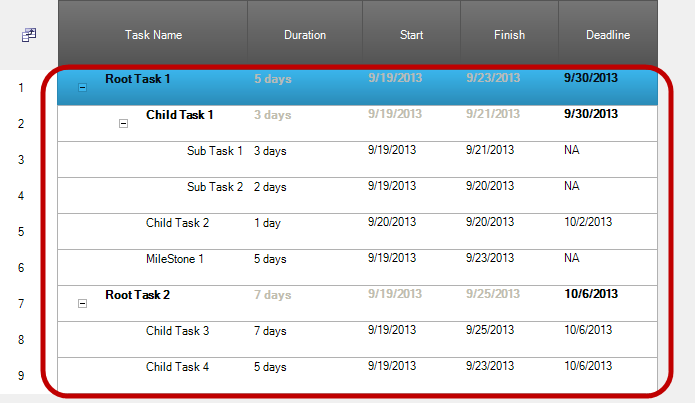Collapse Root Task 1 tree node

[x=82, y=88]
